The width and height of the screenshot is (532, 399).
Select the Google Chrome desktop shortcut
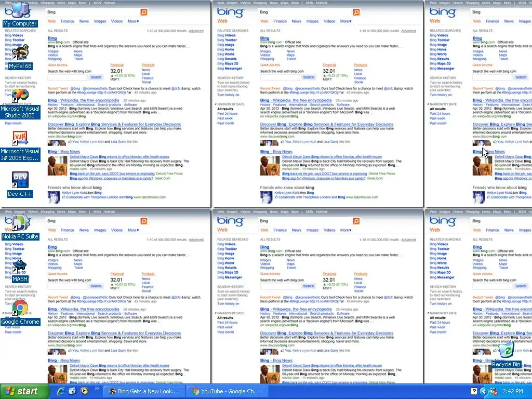(20, 312)
